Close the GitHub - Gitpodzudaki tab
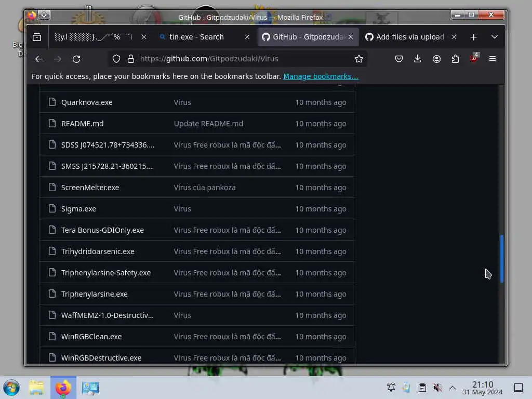This screenshot has width=532, height=399. 351,37
